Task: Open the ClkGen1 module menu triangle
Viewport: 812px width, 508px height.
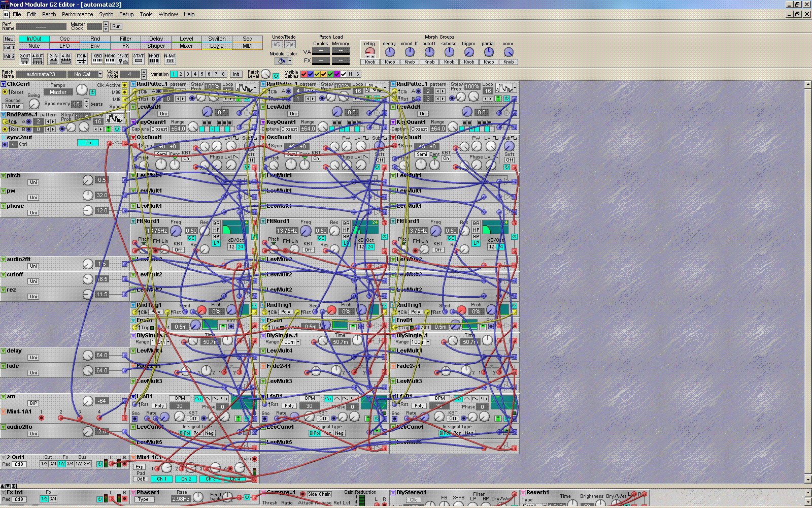Action: (x=3, y=84)
